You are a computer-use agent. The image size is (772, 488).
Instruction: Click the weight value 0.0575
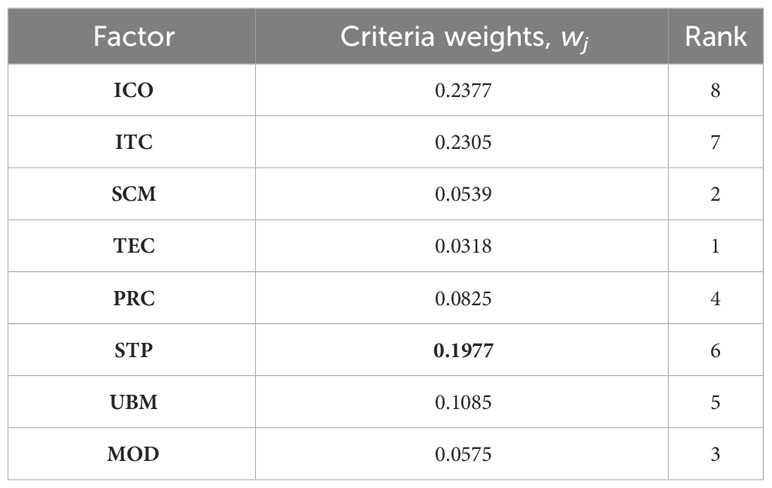[x=463, y=454]
